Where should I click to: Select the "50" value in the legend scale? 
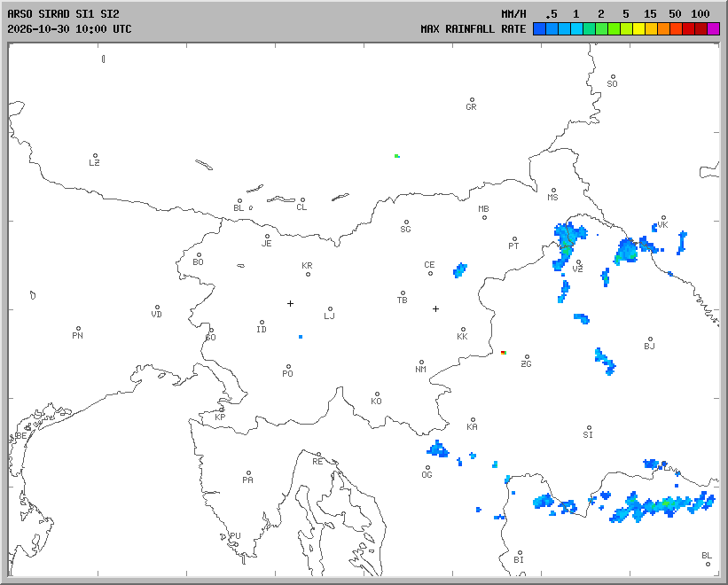point(675,14)
